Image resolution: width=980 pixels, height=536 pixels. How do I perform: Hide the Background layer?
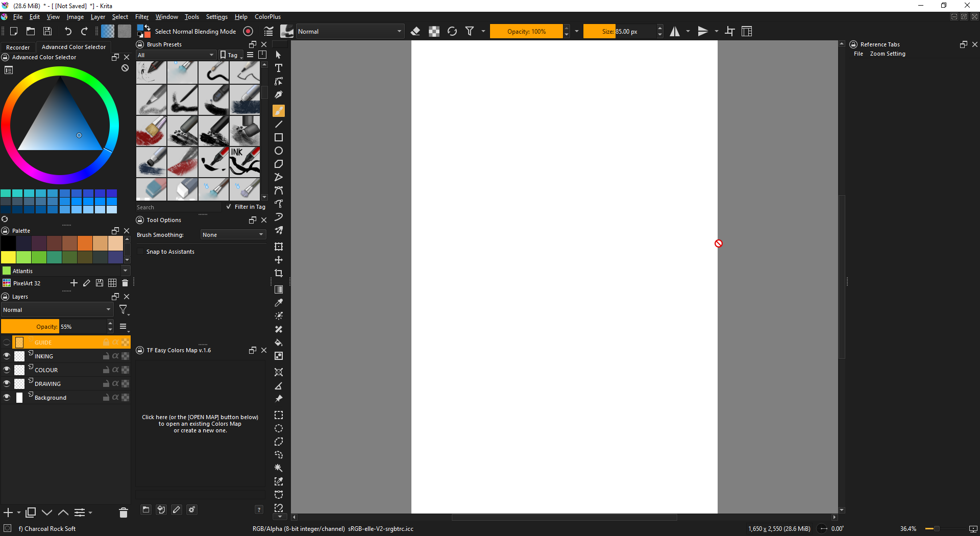tap(7, 398)
